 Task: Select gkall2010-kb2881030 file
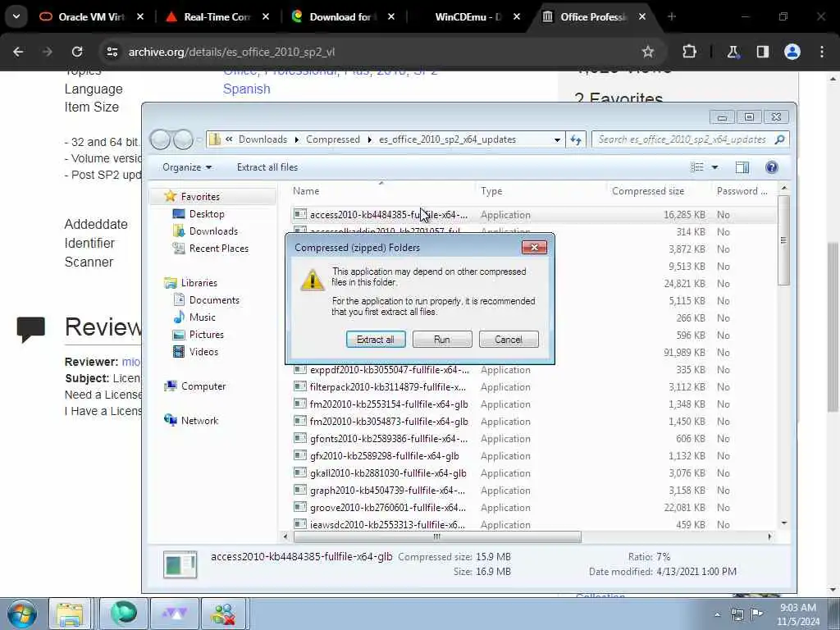click(388, 473)
